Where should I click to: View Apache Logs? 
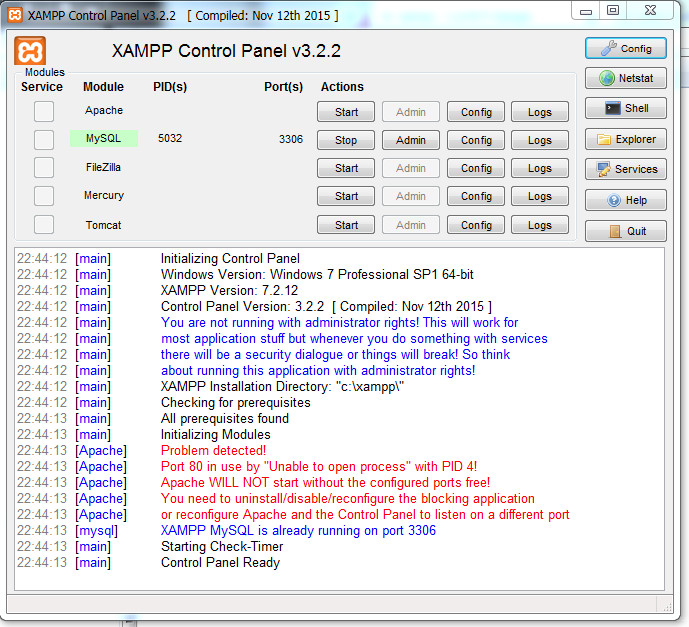(x=540, y=112)
